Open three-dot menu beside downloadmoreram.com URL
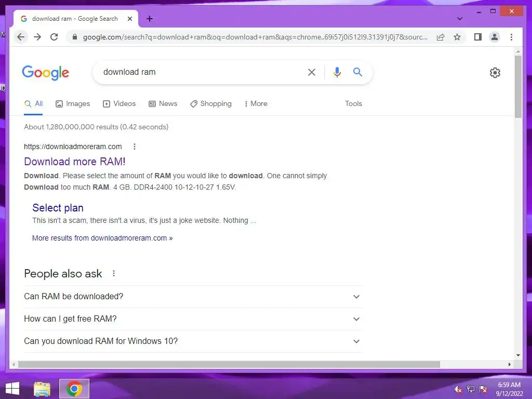Image resolution: width=532 pixels, height=399 pixels. point(135,147)
